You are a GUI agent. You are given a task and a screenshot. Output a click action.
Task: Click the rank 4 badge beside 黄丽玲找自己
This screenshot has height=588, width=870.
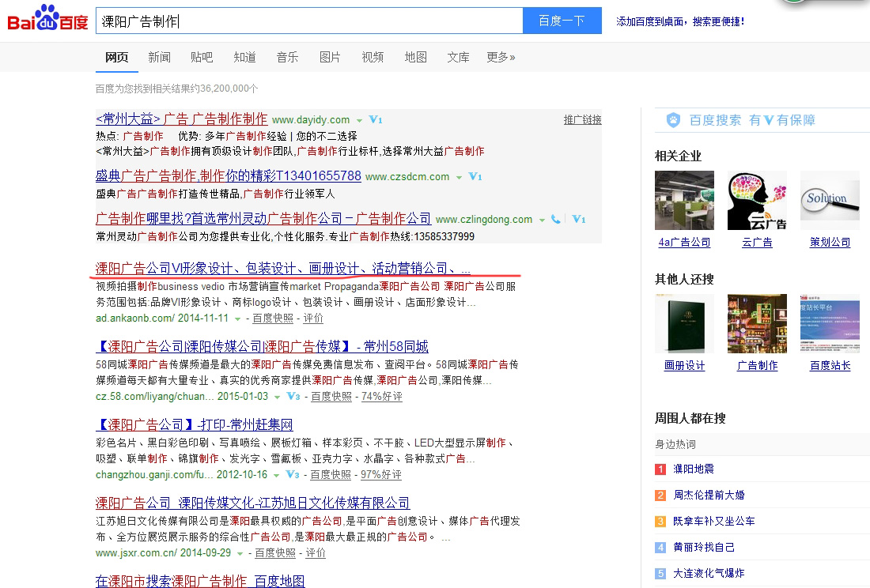tap(660, 548)
